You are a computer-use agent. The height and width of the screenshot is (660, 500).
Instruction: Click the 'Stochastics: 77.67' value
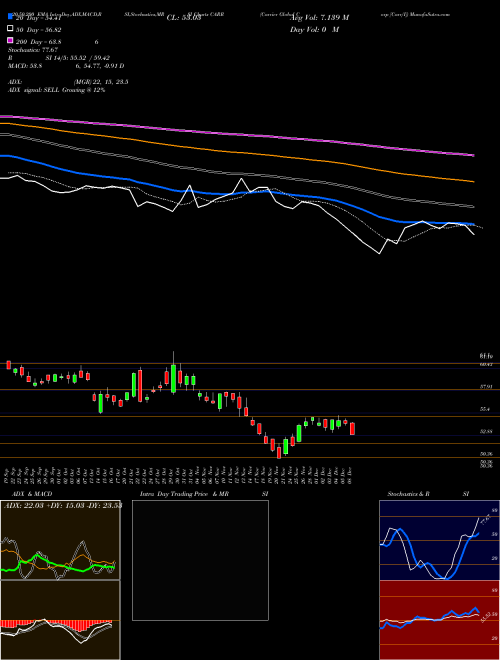click(33, 50)
